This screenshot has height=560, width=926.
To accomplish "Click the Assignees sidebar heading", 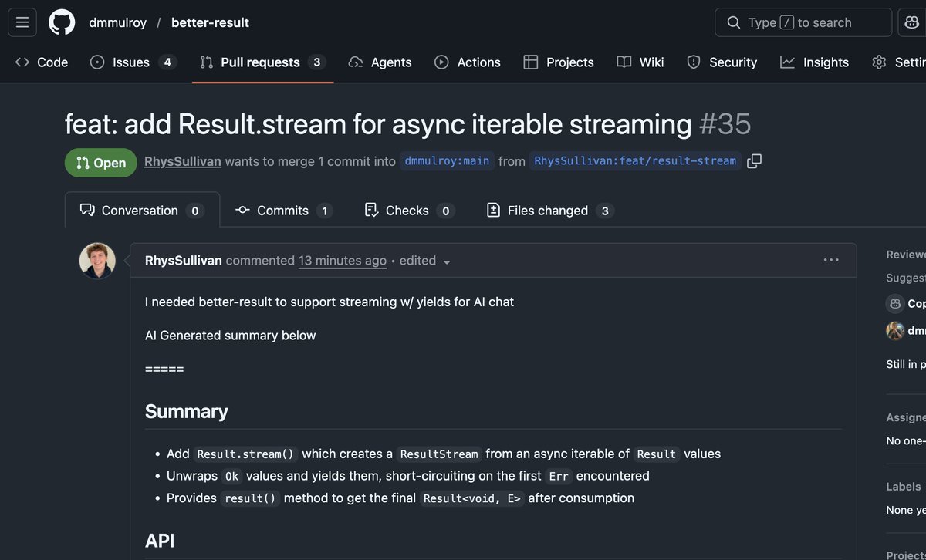I will (905, 417).
